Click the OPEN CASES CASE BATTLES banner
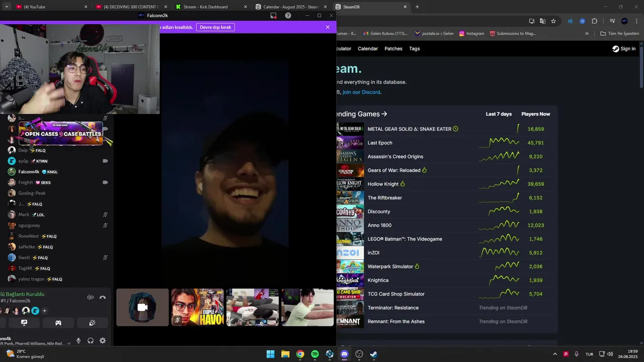 click(61, 134)
